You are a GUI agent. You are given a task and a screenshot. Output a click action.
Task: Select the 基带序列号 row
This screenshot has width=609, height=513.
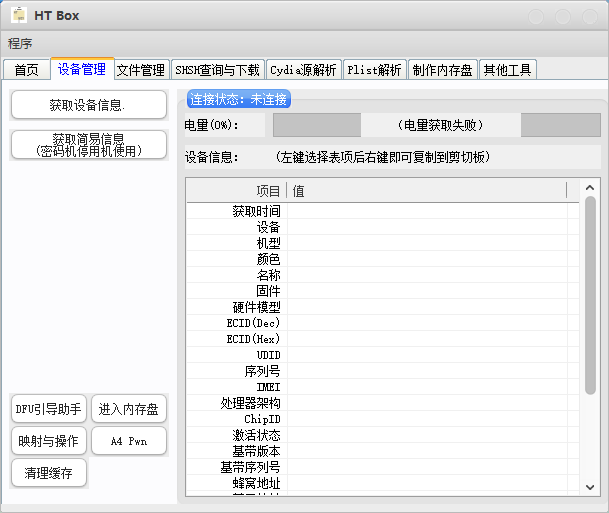coord(382,467)
